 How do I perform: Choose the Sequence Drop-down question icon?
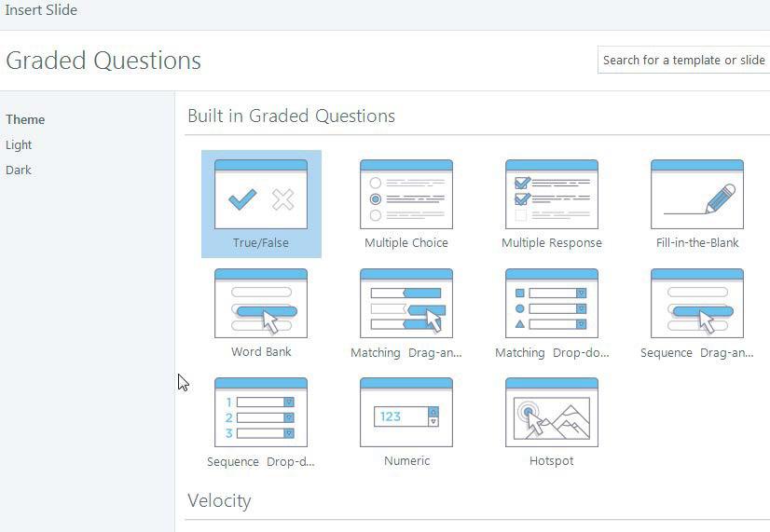tap(261, 413)
